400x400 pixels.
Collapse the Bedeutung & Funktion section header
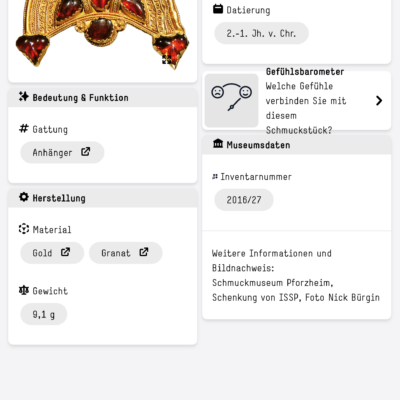click(103, 98)
